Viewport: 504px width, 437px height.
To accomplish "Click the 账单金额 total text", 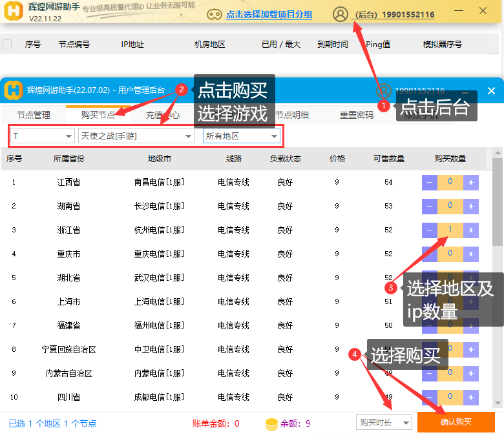I will (216, 423).
